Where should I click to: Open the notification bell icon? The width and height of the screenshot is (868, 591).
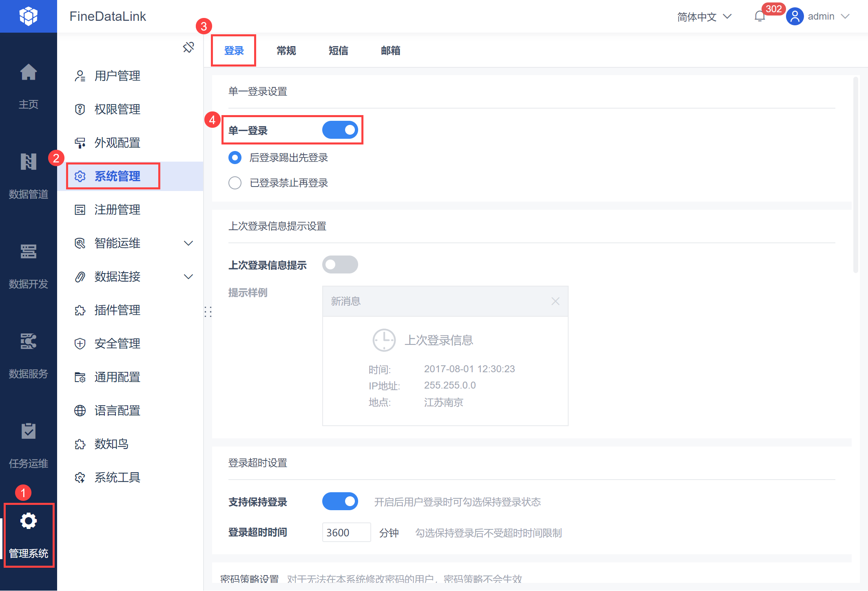[x=759, y=16]
